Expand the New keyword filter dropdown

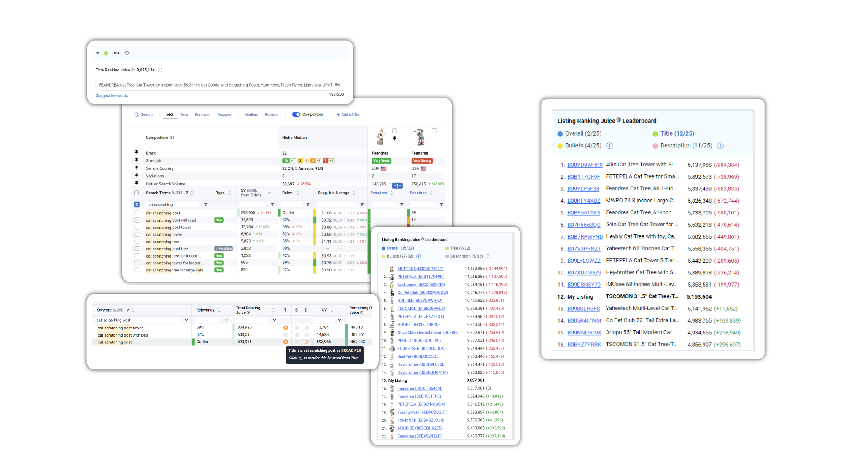(184, 117)
